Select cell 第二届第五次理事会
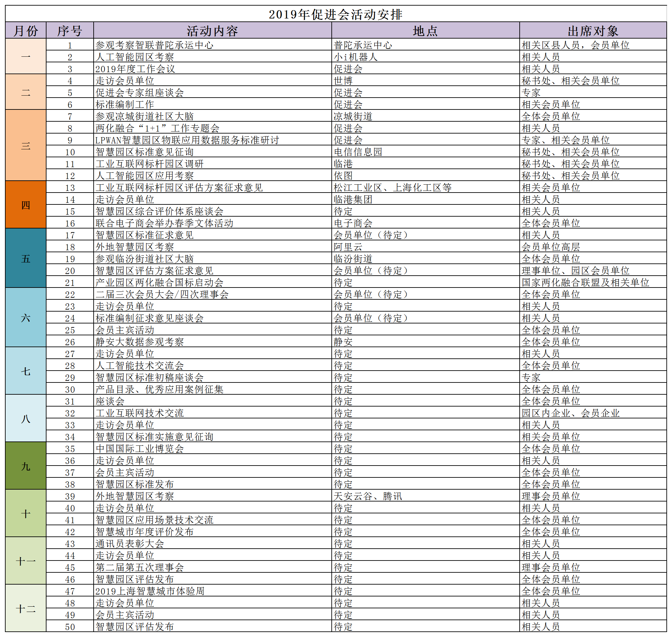Viewport: 672px width, 637px height. coord(213,567)
